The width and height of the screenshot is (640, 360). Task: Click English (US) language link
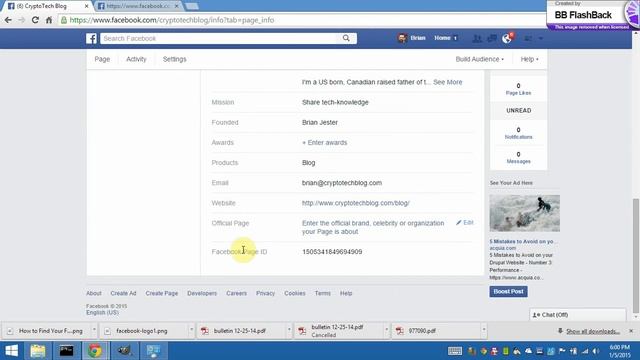coord(102,313)
